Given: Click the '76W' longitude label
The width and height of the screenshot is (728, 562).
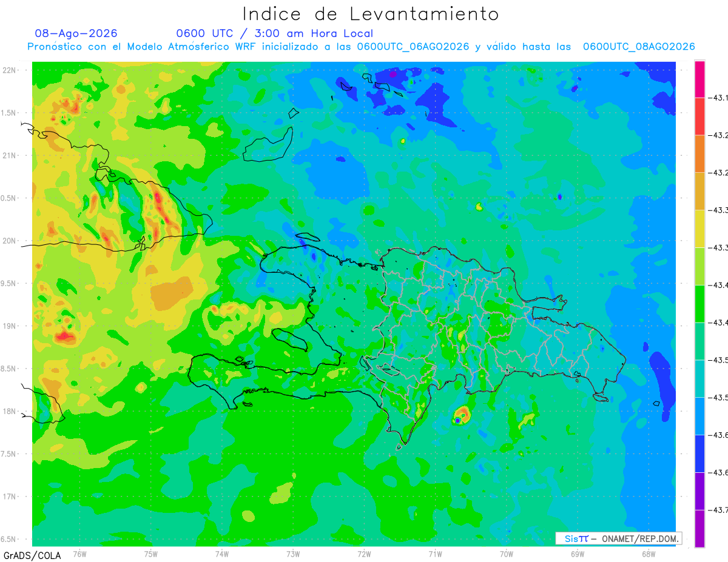Looking at the screenshot, I should pos(79,554).
